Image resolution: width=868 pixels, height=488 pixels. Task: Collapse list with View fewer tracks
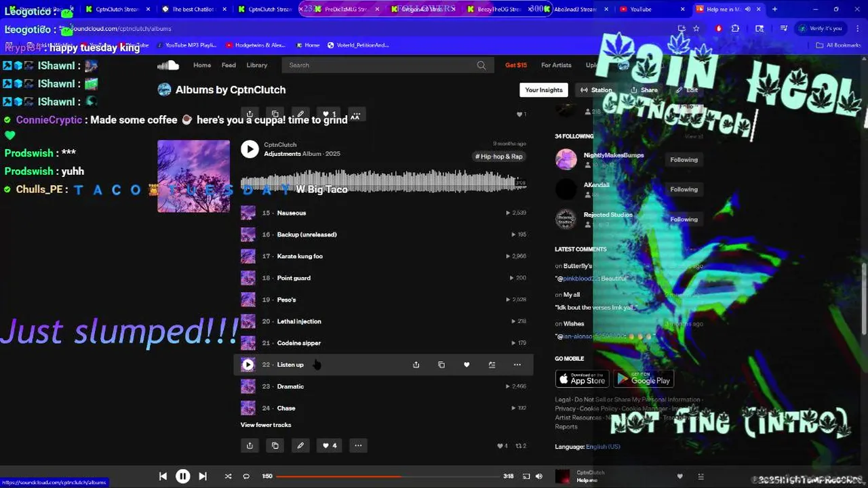[266, 425]
